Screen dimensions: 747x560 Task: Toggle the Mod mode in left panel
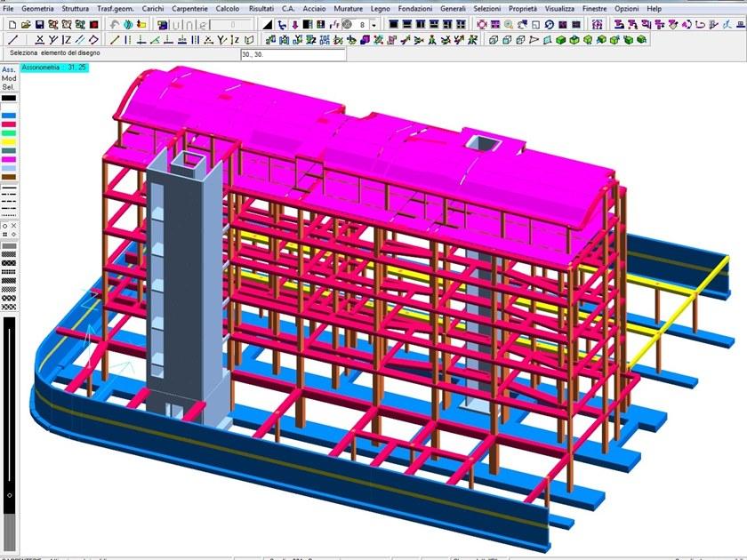[x=8, y=78]
